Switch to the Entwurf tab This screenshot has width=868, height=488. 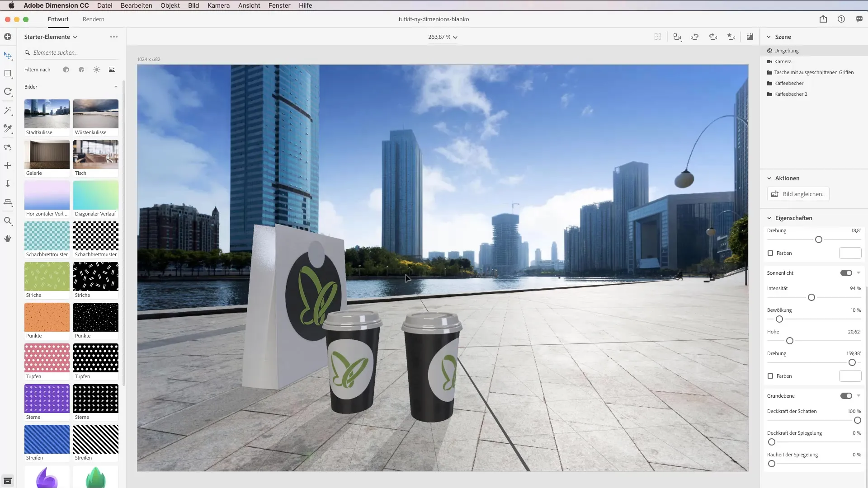[x=58, y=19]
